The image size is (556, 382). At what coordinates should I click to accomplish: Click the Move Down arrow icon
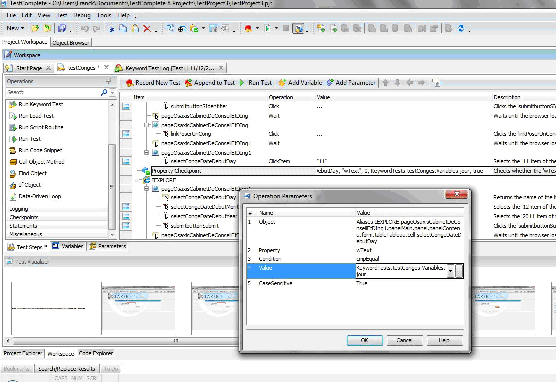[397, 83]
